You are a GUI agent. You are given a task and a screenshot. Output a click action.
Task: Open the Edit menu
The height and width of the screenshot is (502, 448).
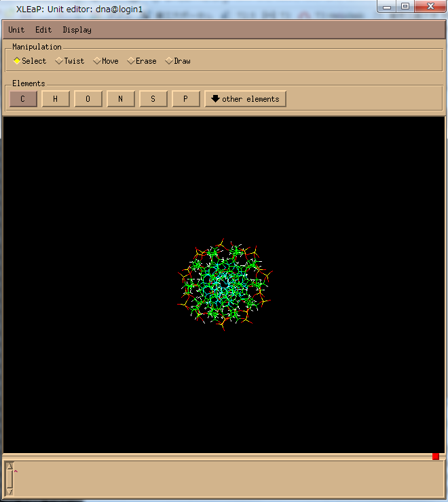tap(43, 30)
